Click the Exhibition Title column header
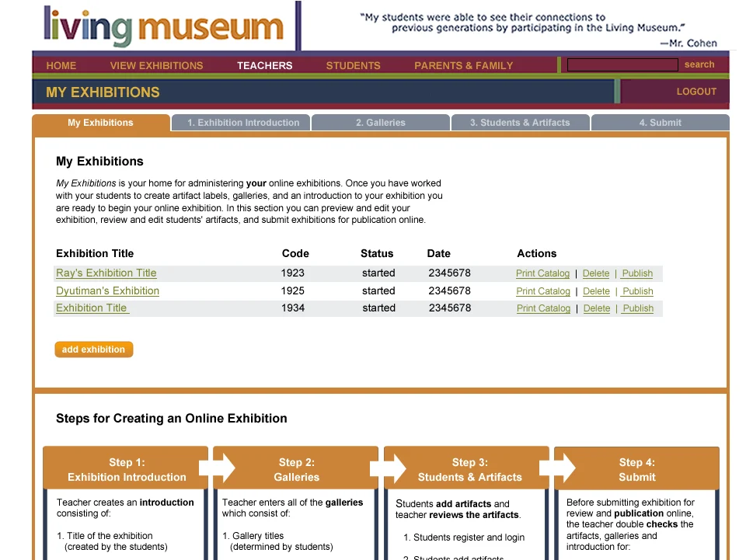This screenshot has height=560, width=746. [95, 253]
